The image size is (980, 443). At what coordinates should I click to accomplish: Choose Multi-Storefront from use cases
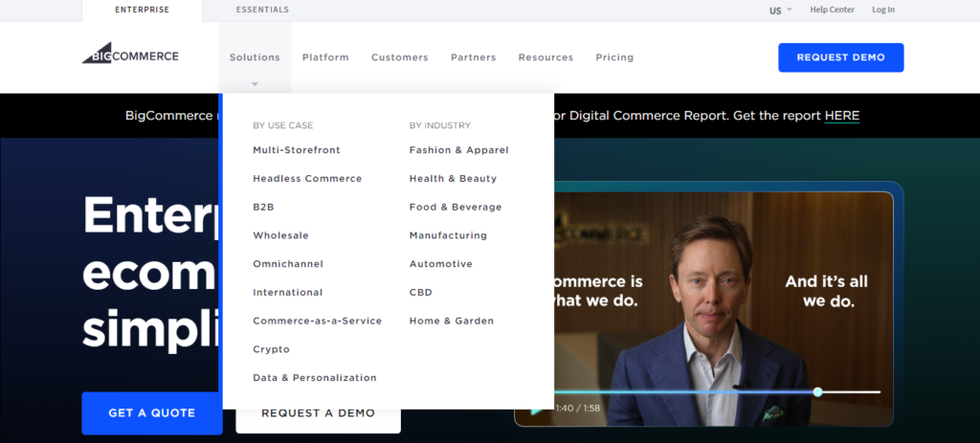(x=297, y=150)
